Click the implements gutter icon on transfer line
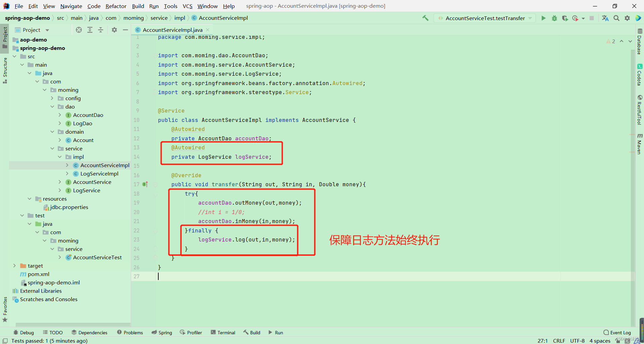 (x=145, y=184)
